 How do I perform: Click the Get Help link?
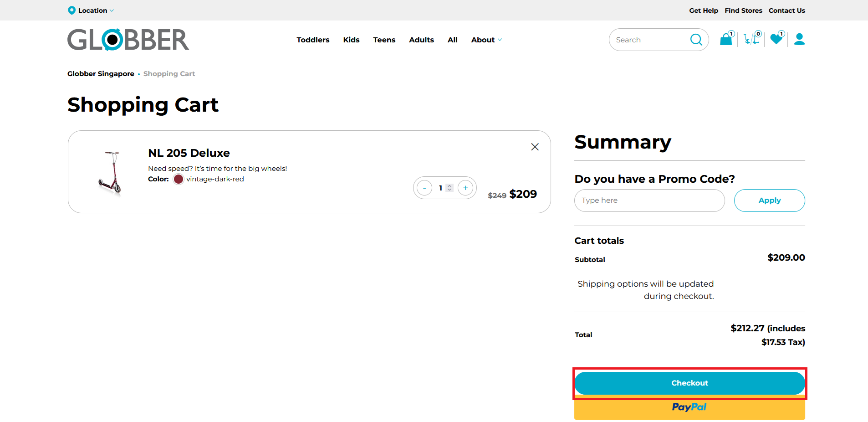pos(703,10)
